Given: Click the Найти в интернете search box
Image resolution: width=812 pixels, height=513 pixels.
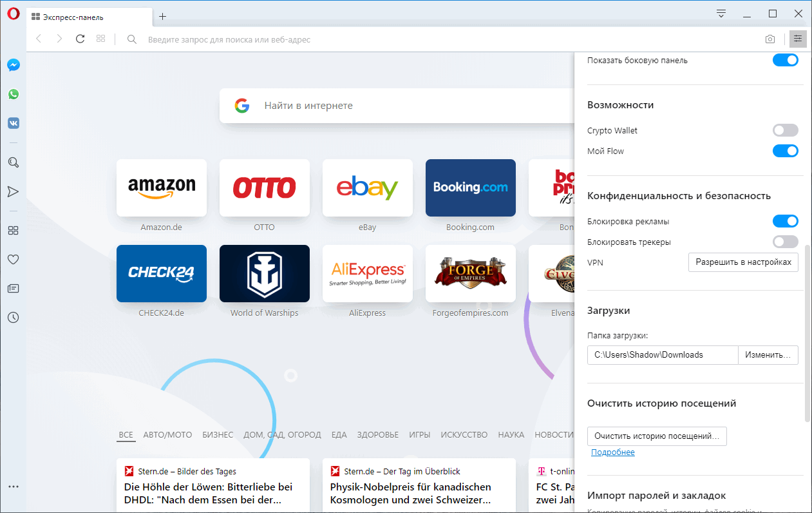Looking at the screenshot, I should pyautogui.click(x=396, y=106).
